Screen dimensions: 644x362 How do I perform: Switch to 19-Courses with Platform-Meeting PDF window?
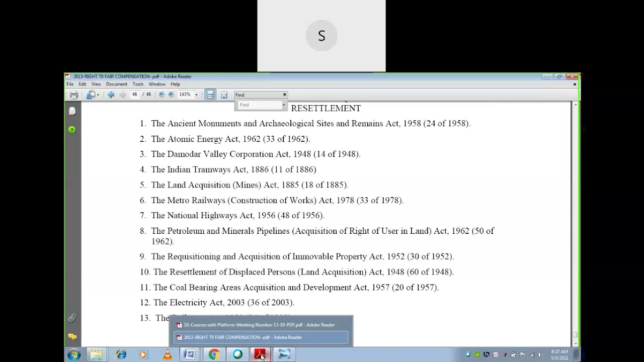(261, 325)
